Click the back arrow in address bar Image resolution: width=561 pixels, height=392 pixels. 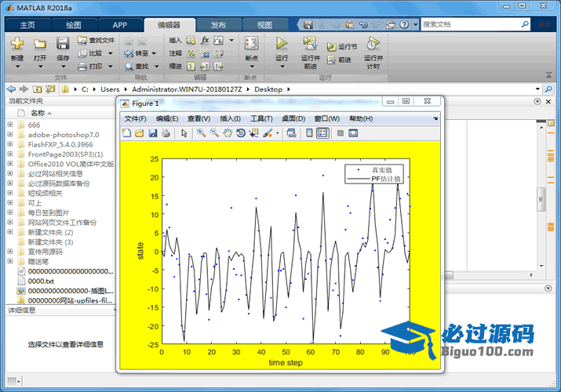(x=11, y=89)
